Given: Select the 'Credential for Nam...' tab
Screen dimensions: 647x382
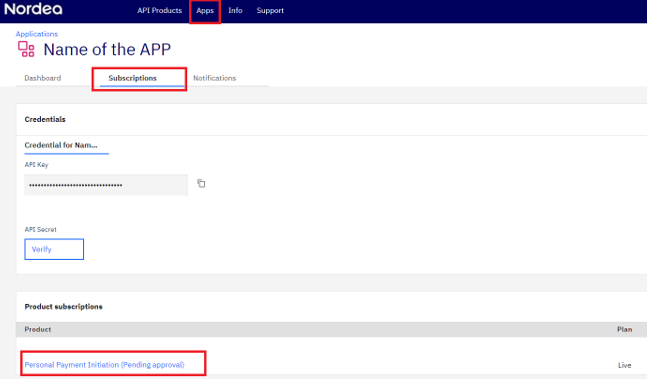Looking at the screenshot, I should click(61, 145).
